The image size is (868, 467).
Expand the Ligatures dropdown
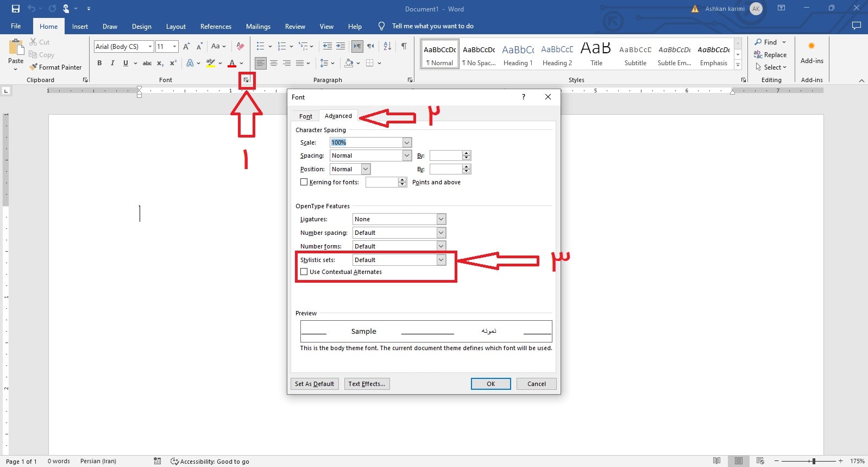click(441, 219)
